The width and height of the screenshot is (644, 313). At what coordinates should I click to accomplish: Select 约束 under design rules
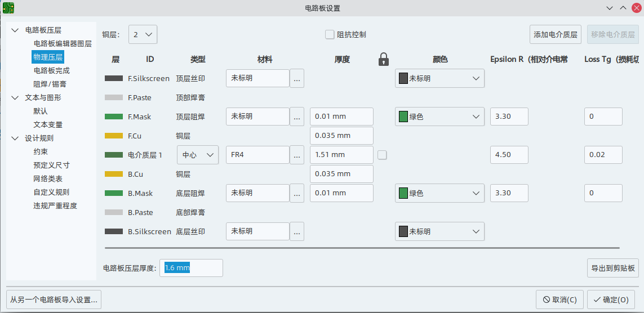coord(41,152)
